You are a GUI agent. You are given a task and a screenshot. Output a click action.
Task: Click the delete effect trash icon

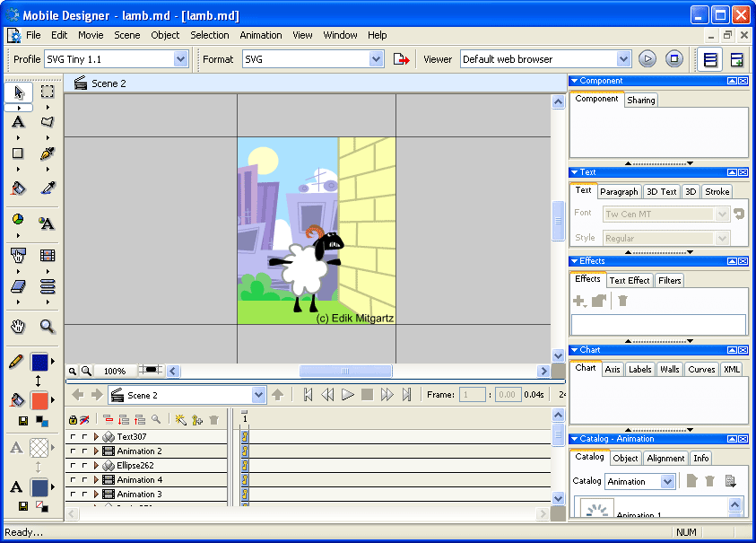click(x=622, y=301)
